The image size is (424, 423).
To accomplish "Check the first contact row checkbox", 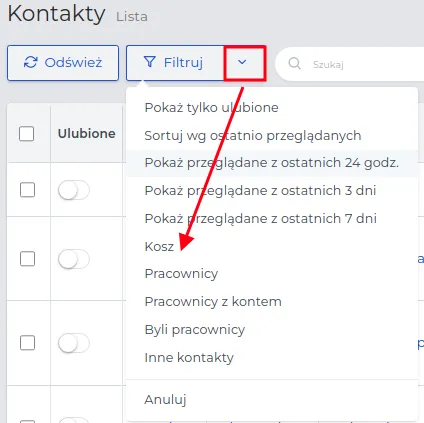I will 27,190.
